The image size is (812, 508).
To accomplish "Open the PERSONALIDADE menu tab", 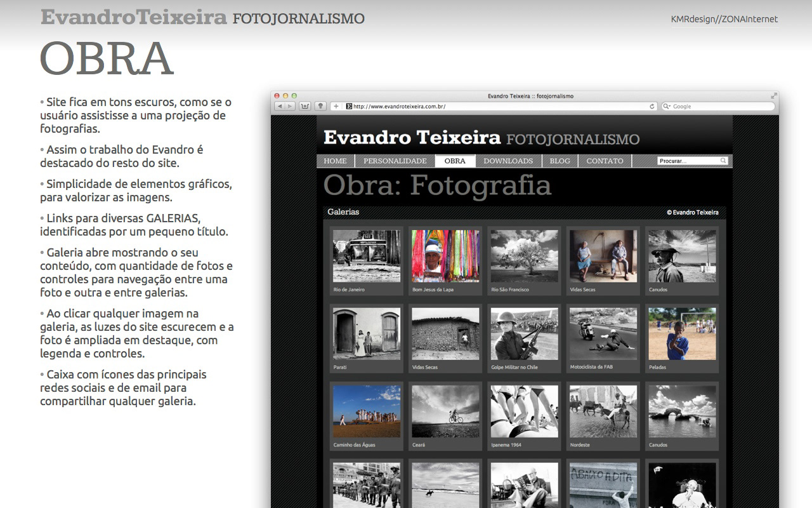I will (395, 161).
